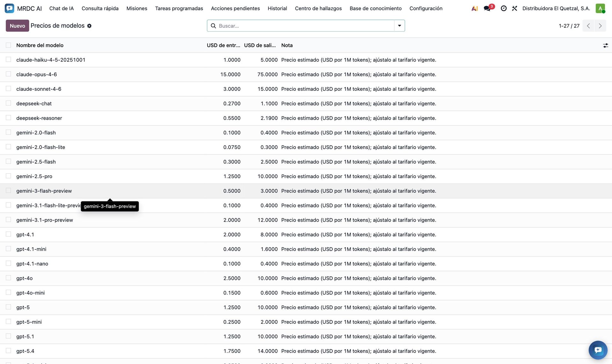Screen dimensions: 612x364
Task: Click the 0.2700 input price for deepseek-chat
Action: click(232, 103)
